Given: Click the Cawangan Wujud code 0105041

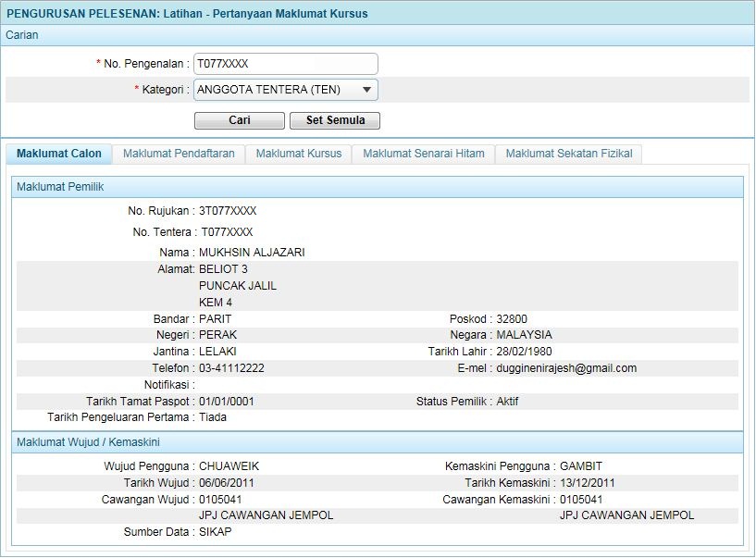Looking at the screenshot, I should click(x=220, y=499).
